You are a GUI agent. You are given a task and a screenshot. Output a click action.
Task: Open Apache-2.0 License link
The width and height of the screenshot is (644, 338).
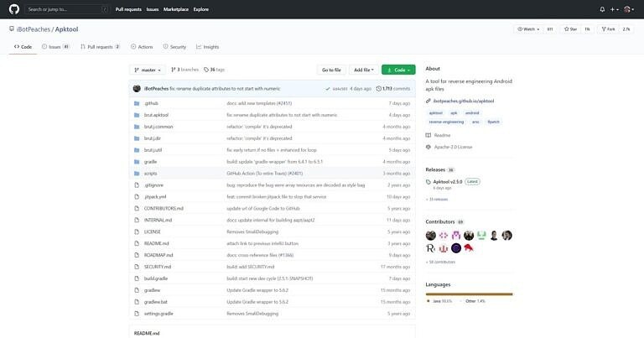point(449,147)
